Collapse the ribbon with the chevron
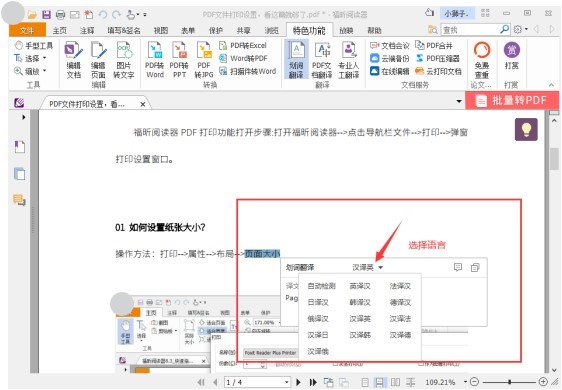 pyautogui.click(x=551, y=85)
